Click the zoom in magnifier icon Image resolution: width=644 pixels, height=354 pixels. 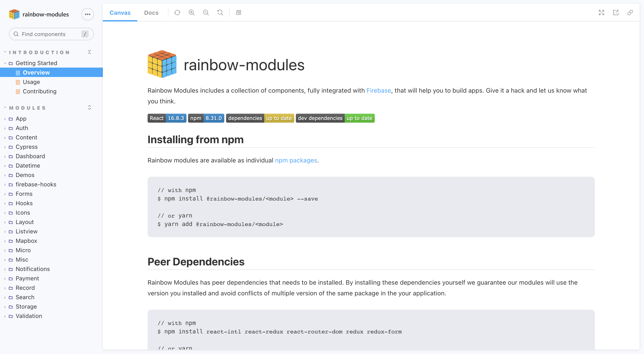tap(191, 13)
